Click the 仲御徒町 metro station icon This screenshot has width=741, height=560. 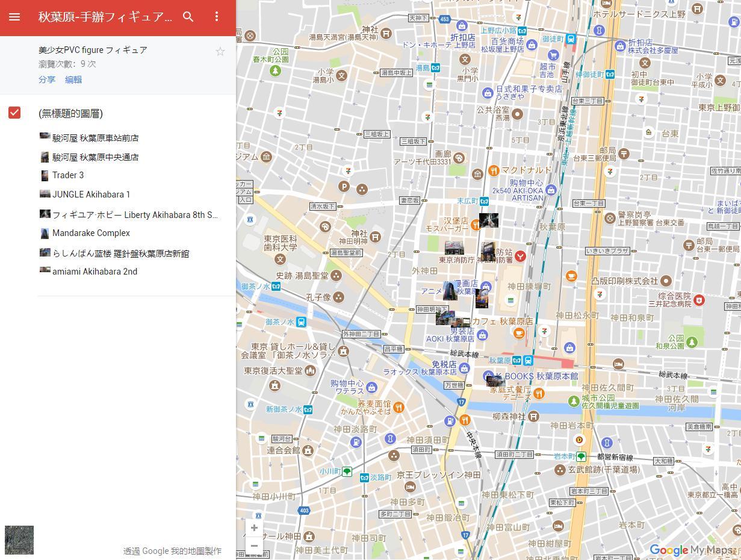tap(610, 75)
